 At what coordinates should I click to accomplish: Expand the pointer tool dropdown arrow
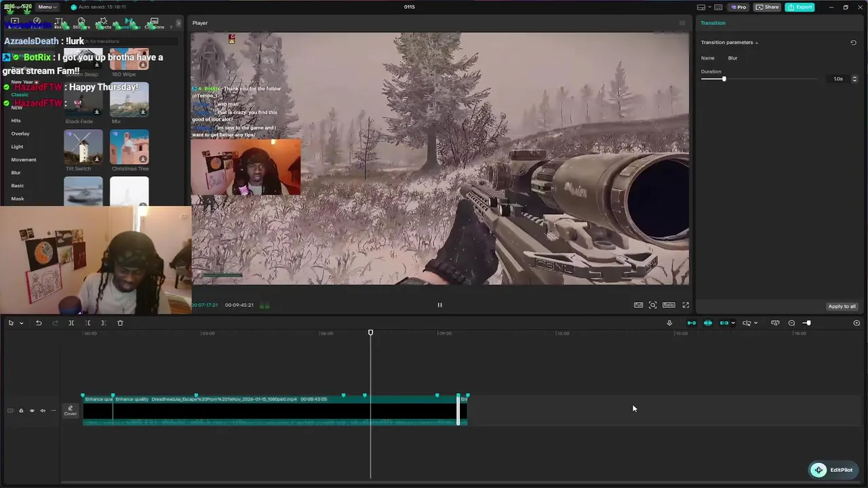[21, 323]
